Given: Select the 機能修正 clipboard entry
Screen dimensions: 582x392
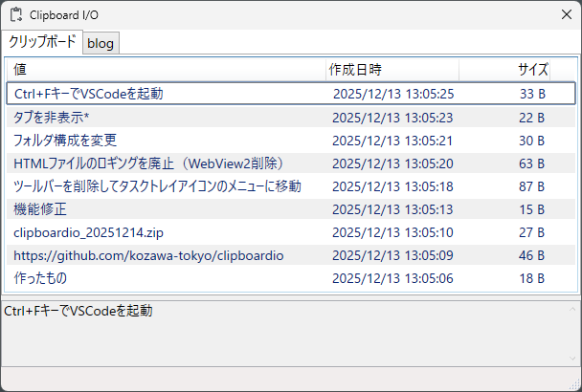Looking at the screenshot, I should [x=40, y=209].
